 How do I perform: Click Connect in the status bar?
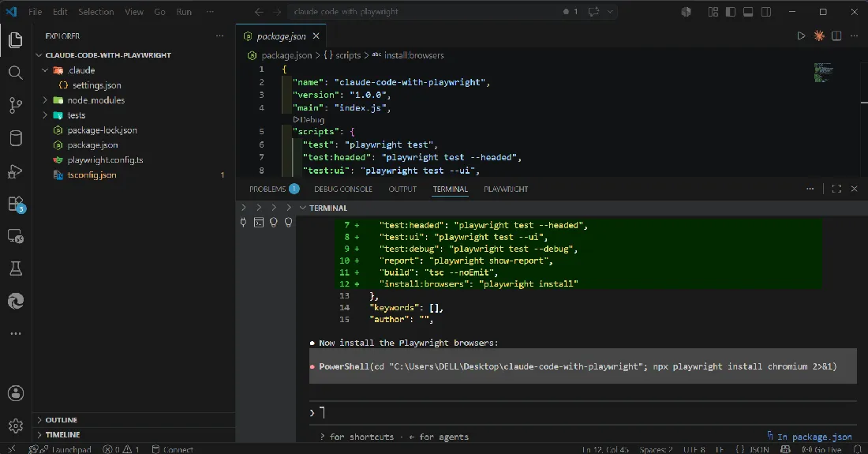[172, 449]
